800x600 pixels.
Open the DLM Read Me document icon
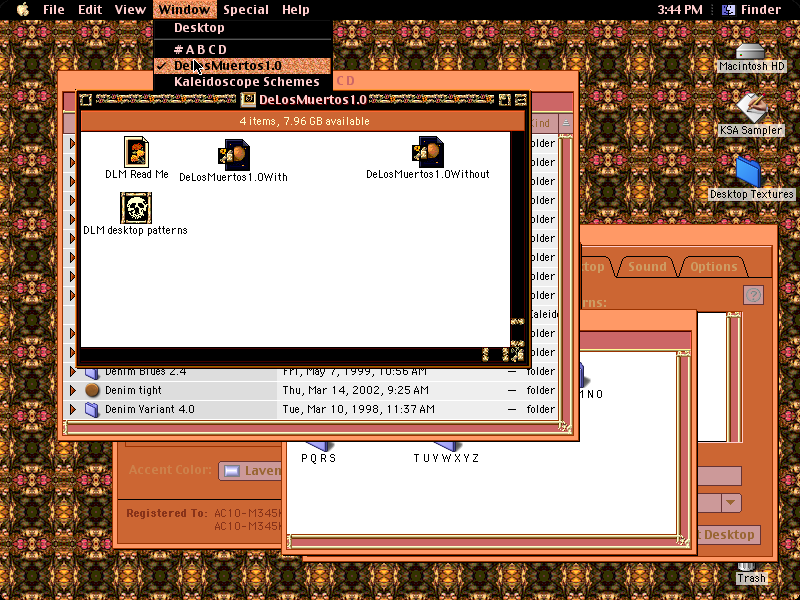point(136,152)
